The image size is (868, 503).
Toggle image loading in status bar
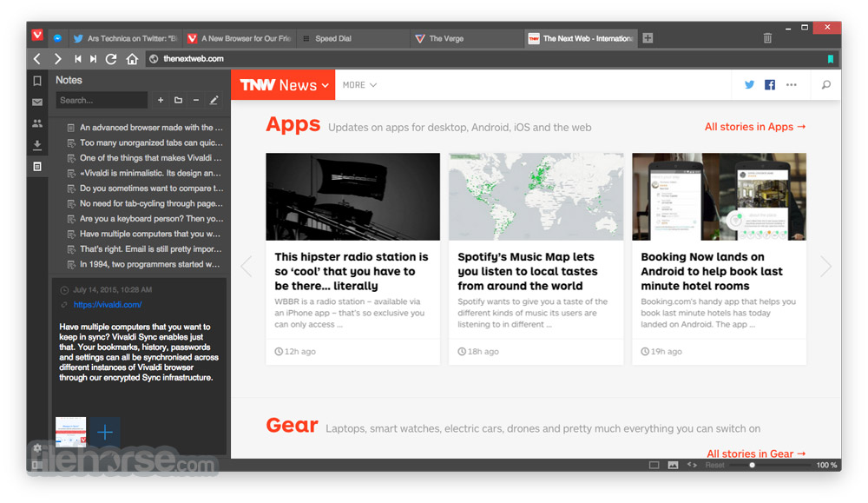674,465
